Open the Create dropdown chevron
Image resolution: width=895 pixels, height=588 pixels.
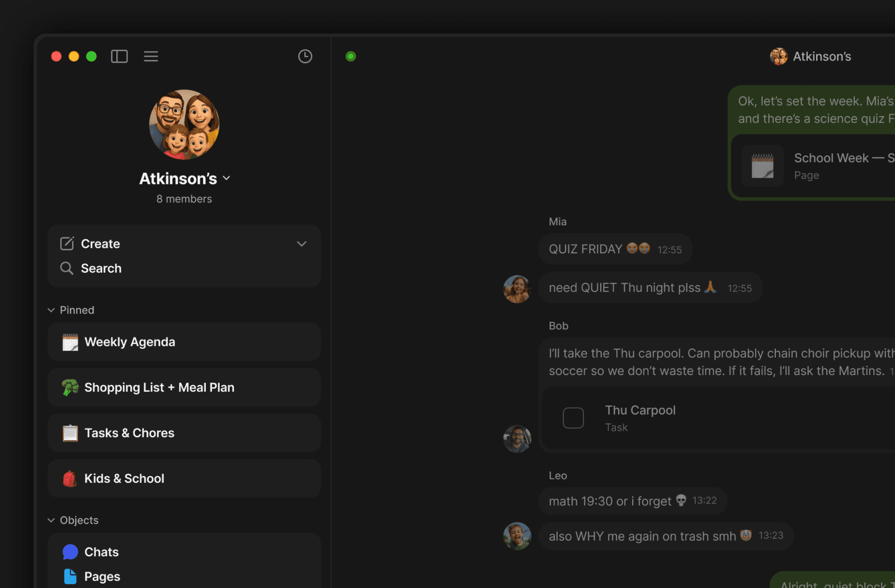coord(302,244)
